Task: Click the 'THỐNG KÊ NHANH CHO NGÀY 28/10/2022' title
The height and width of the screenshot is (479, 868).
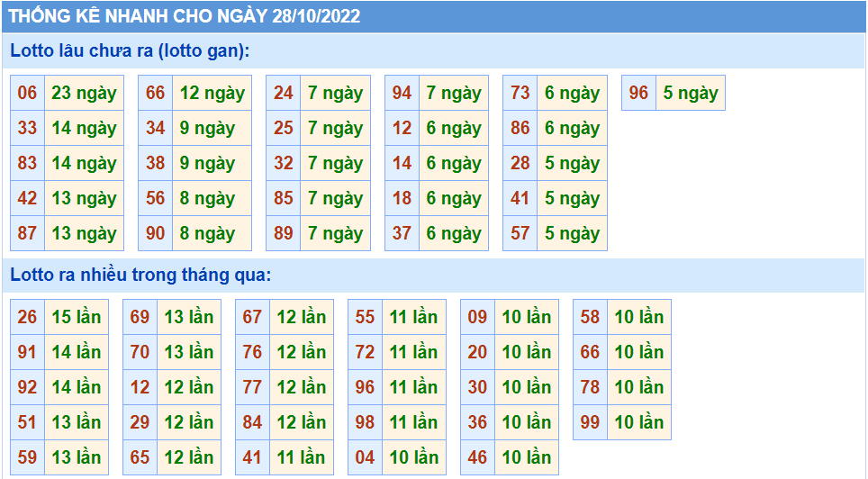Action: click(x=185, y=16)
